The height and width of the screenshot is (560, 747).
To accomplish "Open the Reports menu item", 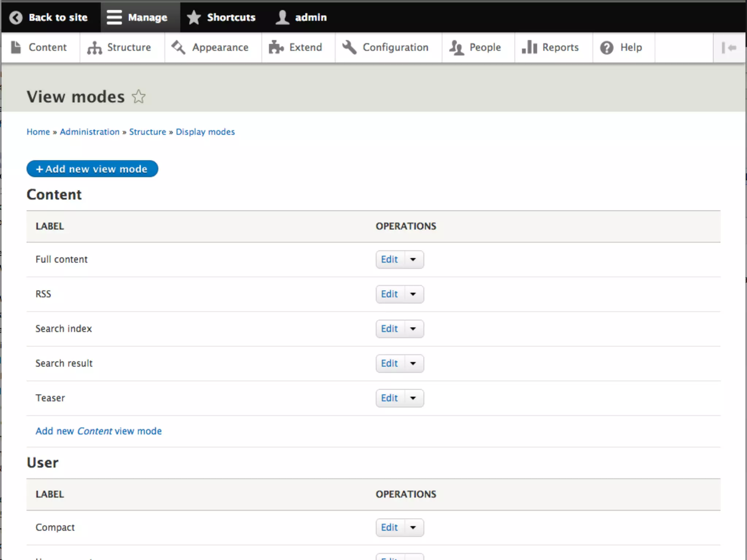I will 554,48.
